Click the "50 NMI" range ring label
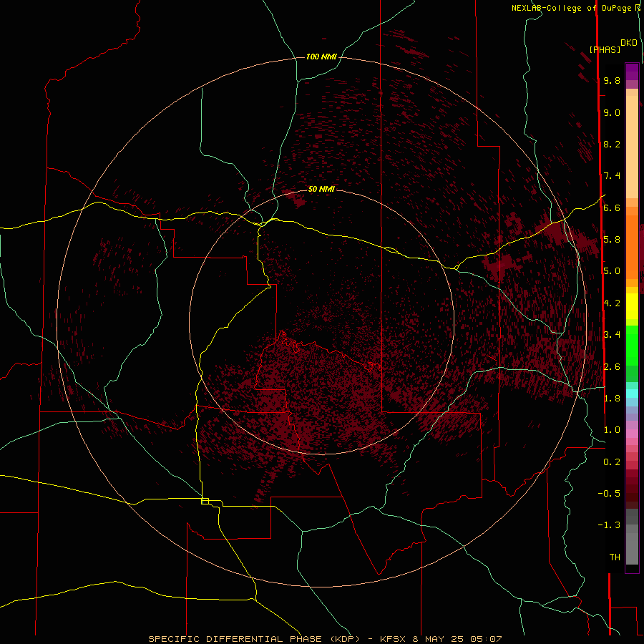Screen dimensions: 644x644 (x=321, y=189)
